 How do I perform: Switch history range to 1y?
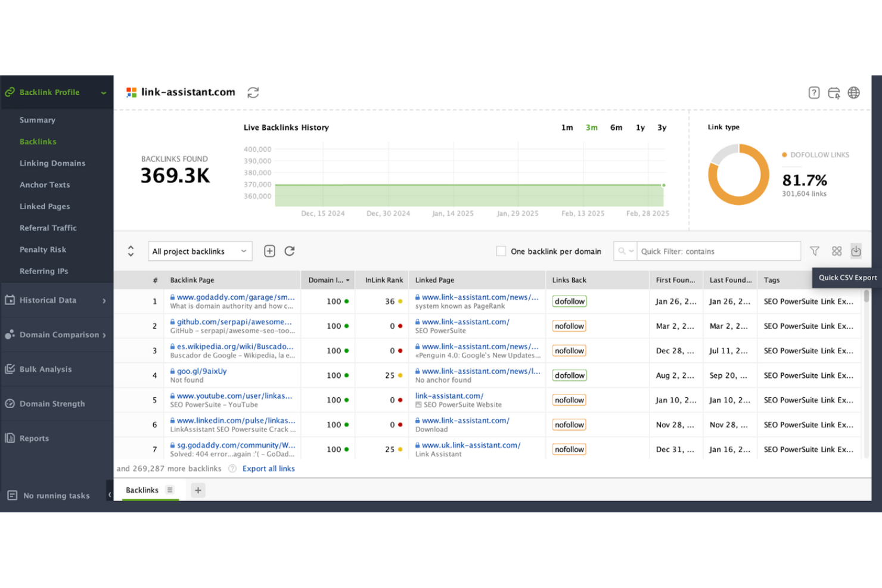tap(639, 127)
